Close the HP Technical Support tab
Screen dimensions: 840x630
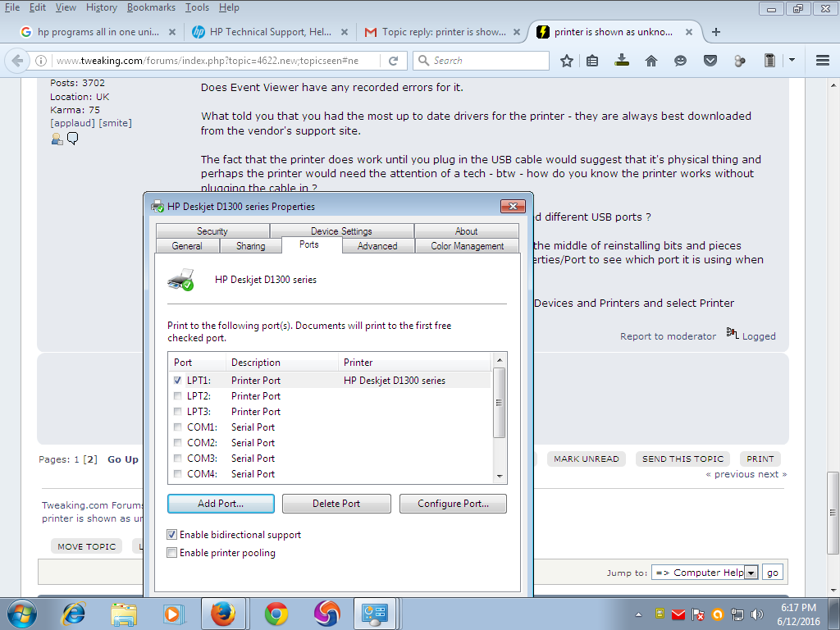click(345, 32)
